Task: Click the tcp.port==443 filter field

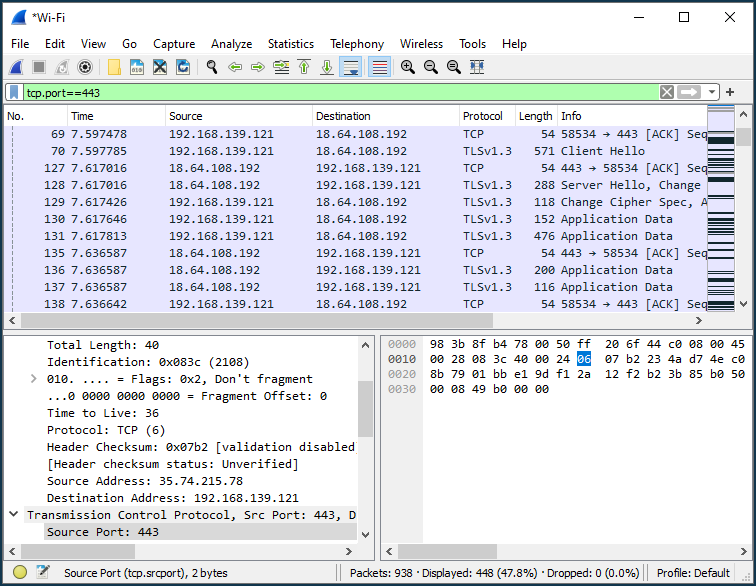Action: (340, 92)
